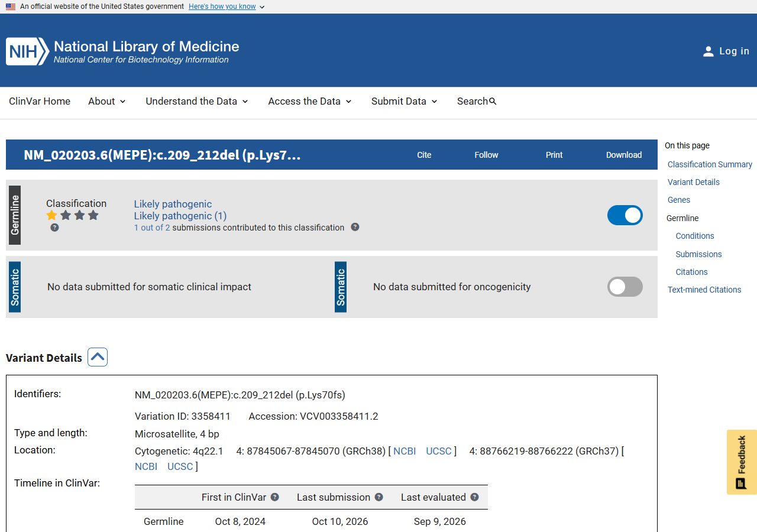757x532 pixels.
Task: Click the Last evaluated help icon
Action: (474, 497)
